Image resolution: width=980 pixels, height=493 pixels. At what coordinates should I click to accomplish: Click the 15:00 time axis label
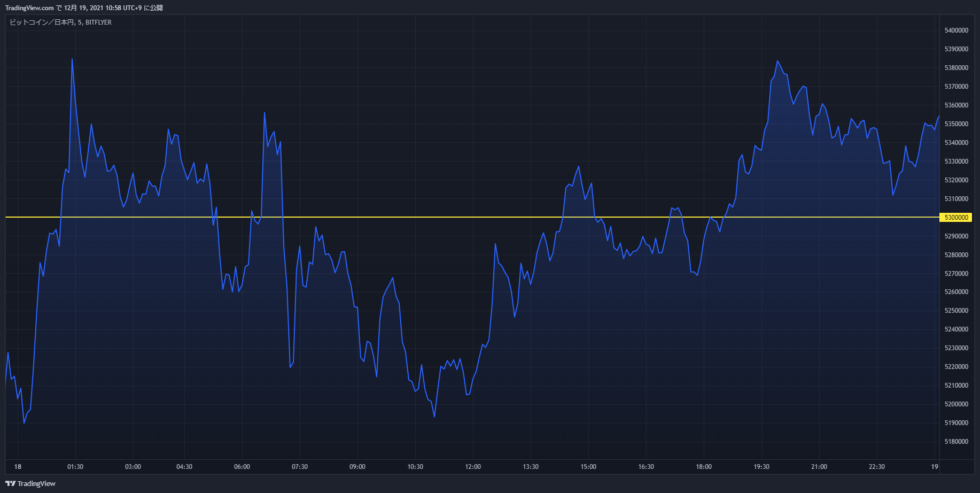pos(588,467)
